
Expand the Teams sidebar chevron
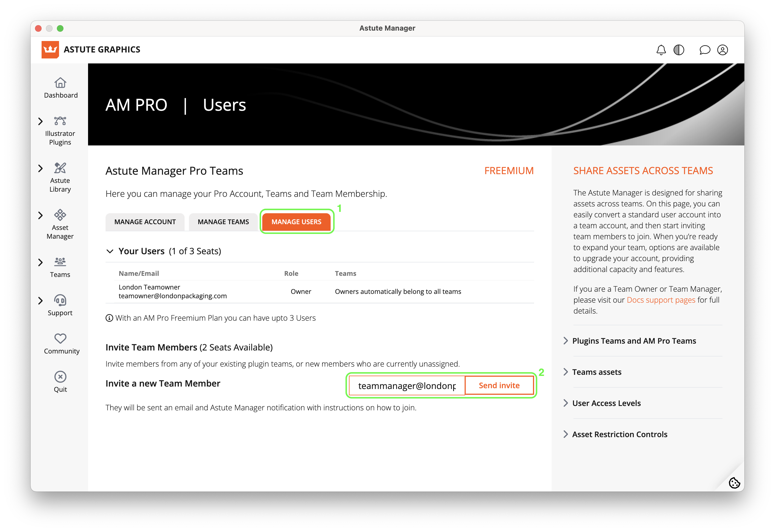(40, 263)
